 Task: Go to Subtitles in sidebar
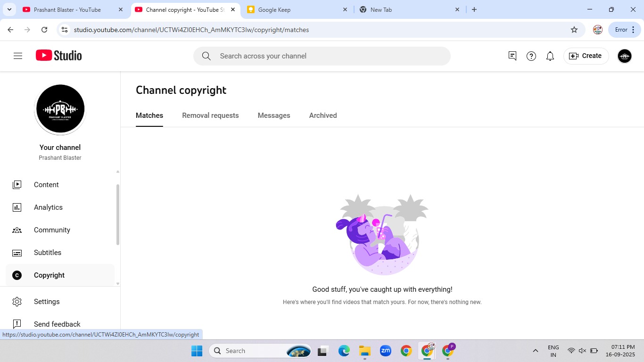click(48, 253)
